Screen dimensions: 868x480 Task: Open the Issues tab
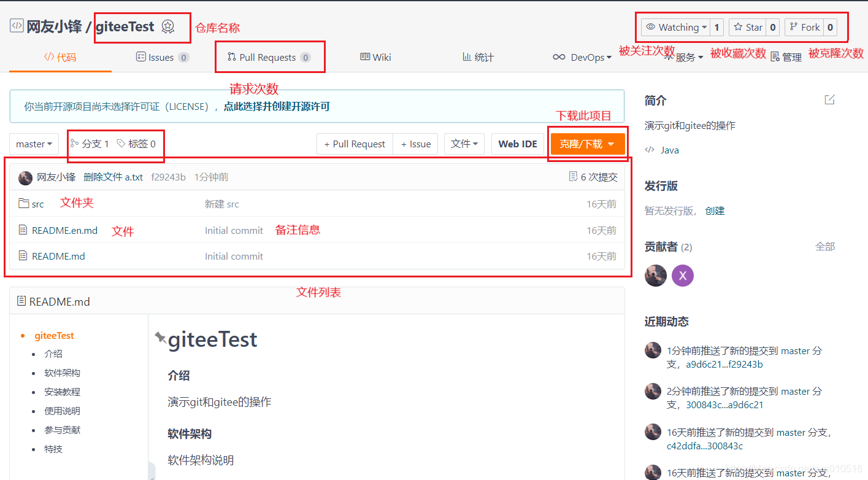162,57
